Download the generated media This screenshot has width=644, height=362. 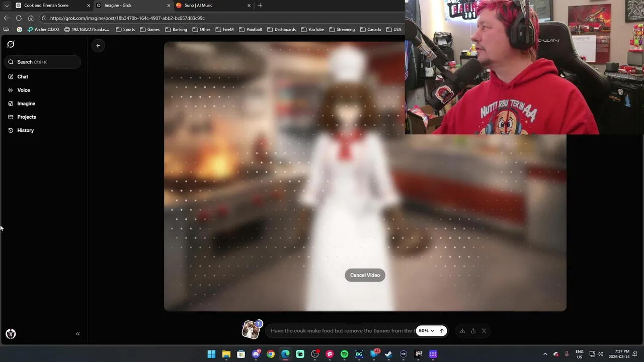(462, 331)
